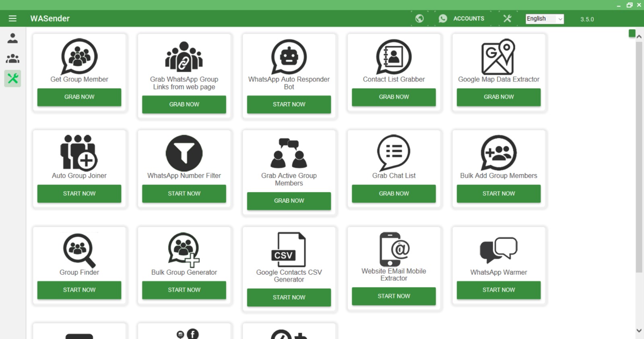Start the WhatsApp Warmer

coord(499,290)
